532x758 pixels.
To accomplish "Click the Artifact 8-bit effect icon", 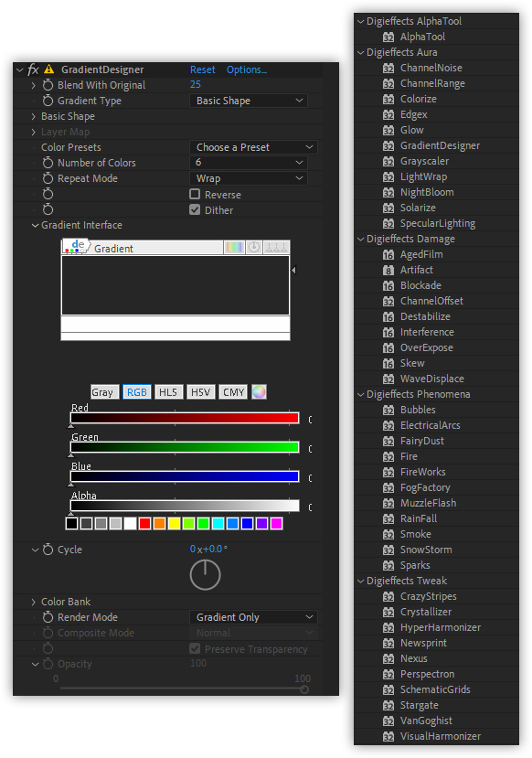I will 388,271.
